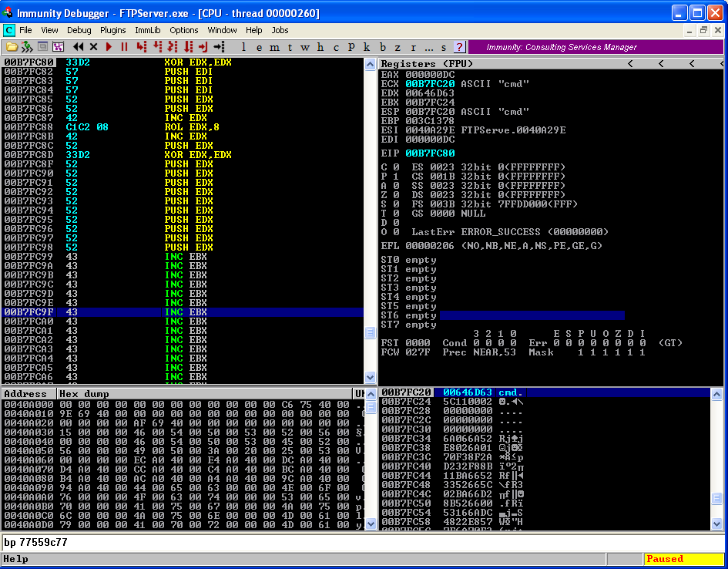The height and width of the screenshot is (569, 728).
Task: Select disassembly row 00B7FC88 ROL EDX,8
Action: (x=183, y=126)
